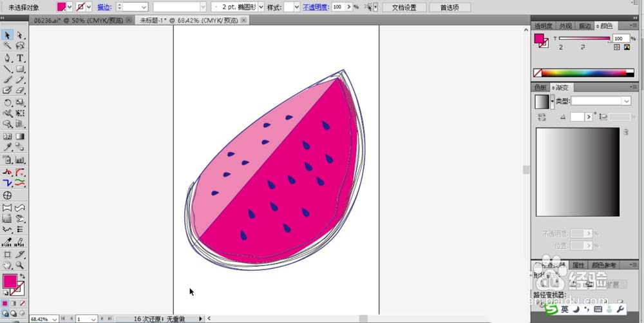Select the Rectangle tool
Viewport: 644px width, 323px height.
tap(20, 69)
